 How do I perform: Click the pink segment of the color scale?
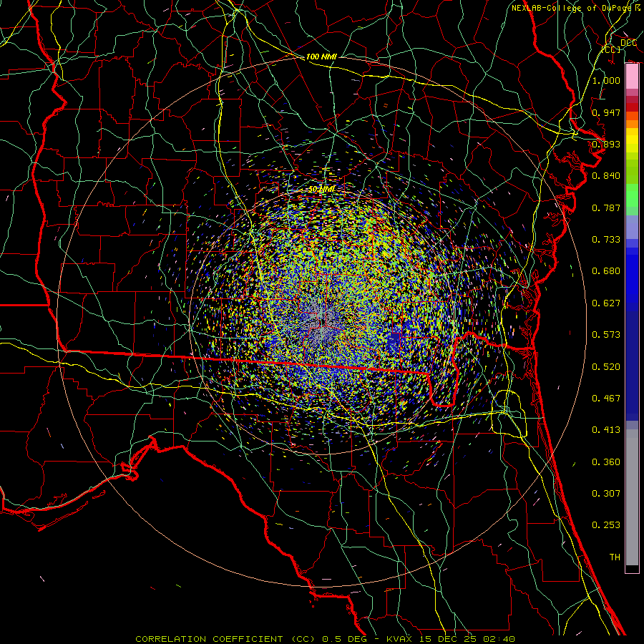click(632, 77)
